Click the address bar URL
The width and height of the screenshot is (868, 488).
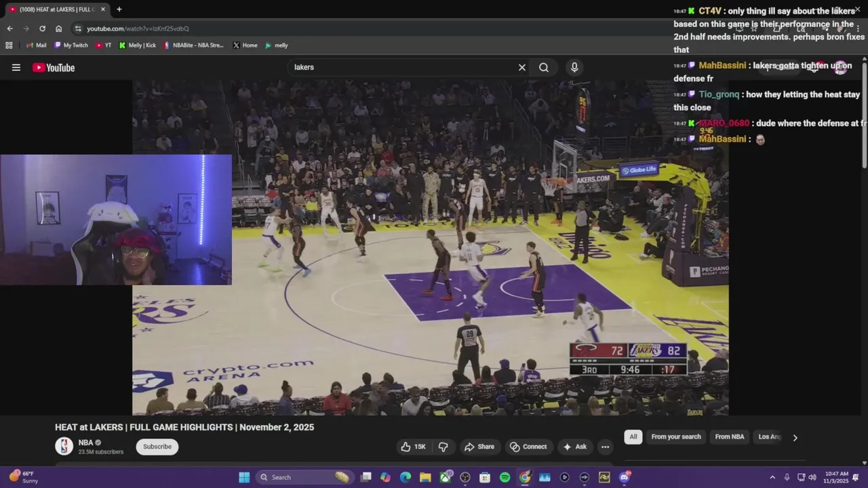(138, 28)
